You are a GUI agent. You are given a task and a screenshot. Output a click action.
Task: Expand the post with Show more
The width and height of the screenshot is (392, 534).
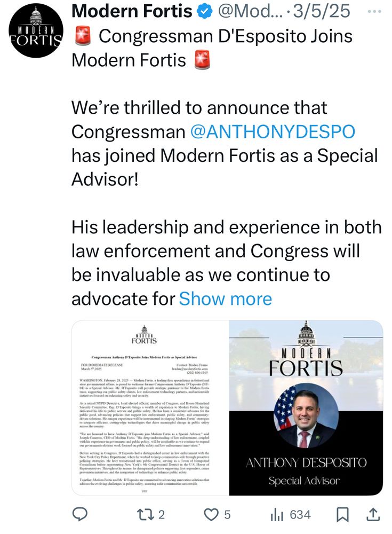click(225, 299)
